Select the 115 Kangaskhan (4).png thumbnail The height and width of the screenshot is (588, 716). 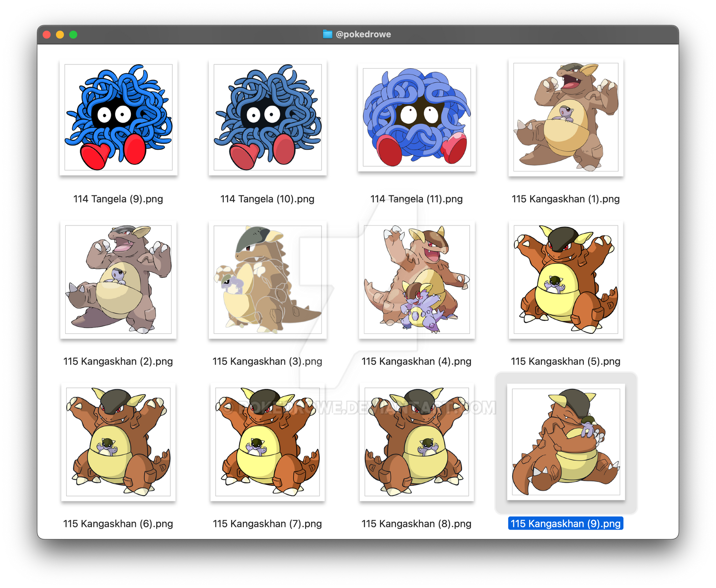tap(417, 279)
